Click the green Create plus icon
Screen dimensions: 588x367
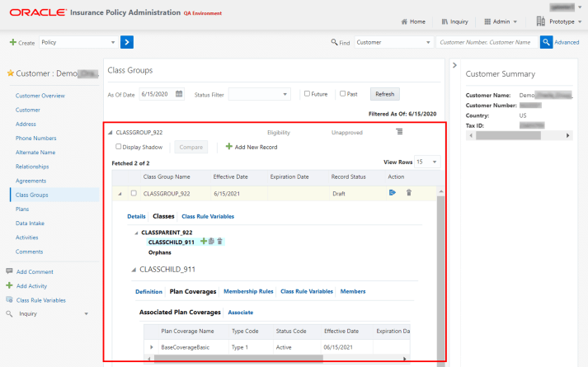point(13,42)
